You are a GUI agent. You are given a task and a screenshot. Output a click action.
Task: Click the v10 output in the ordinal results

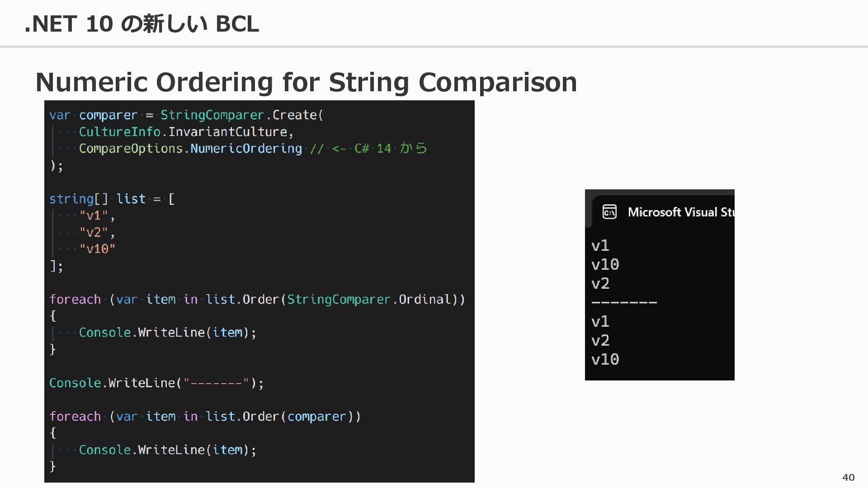pos(605,264)
